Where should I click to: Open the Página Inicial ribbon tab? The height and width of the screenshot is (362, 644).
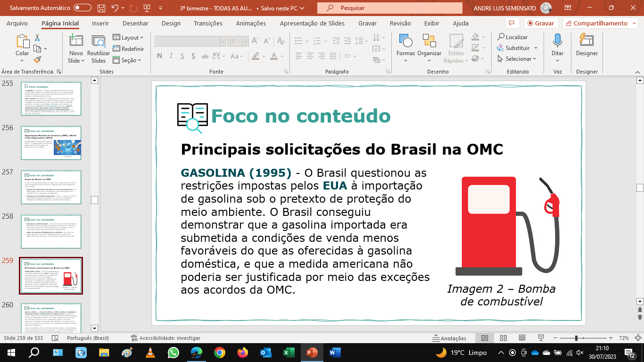[x=60, y=24]
